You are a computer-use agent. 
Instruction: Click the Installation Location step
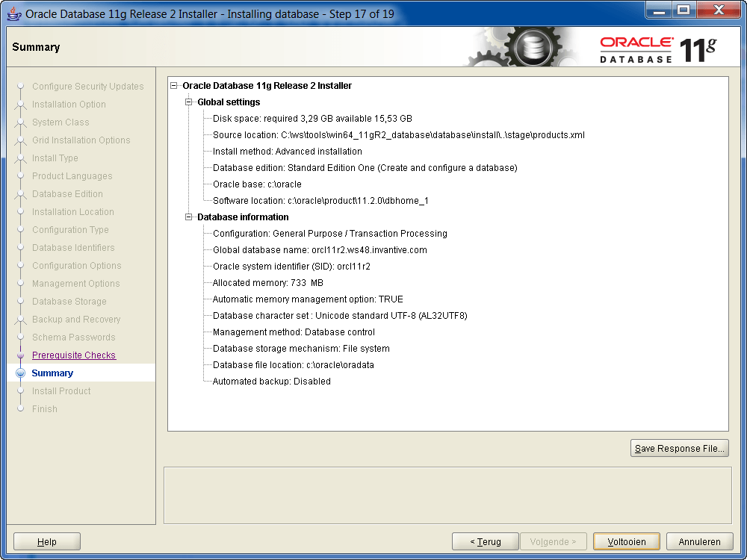(x=73, y=212)
